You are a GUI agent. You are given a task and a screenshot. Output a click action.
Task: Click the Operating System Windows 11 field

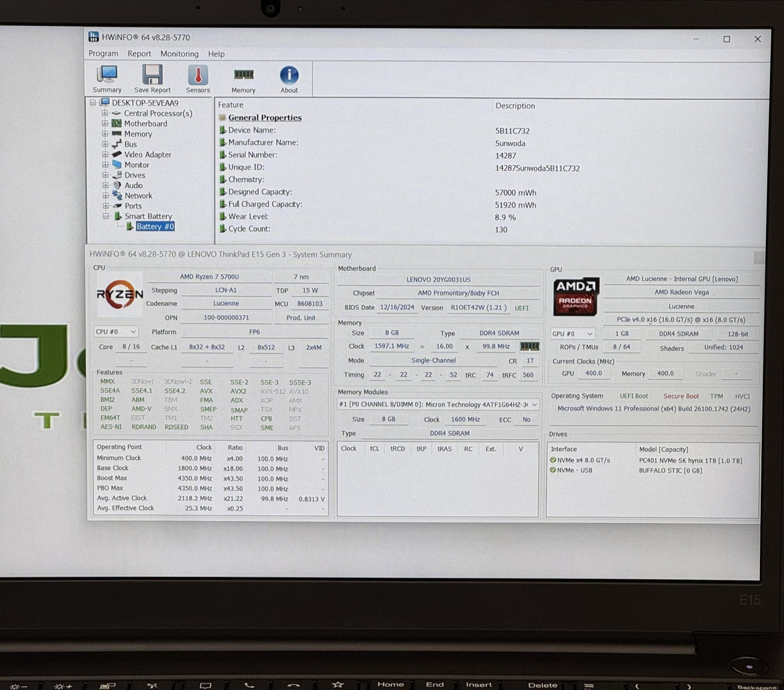click(x=653, y=409)
